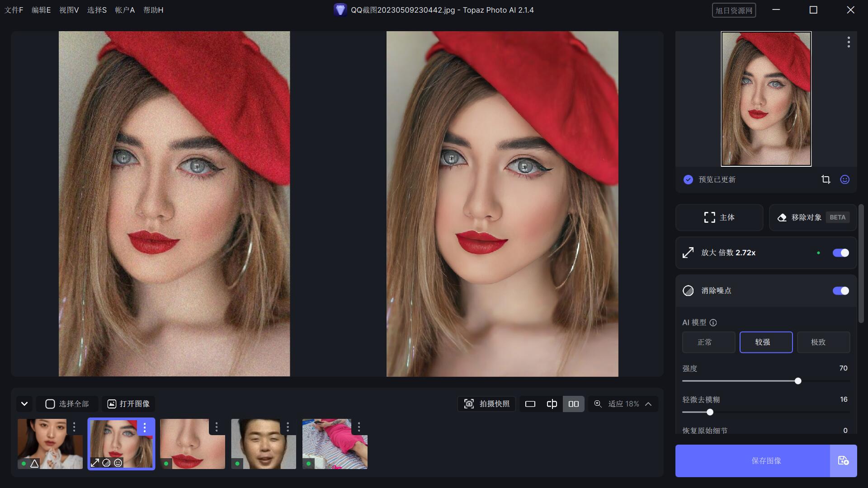Select the first woman portrait thumbnail
Screen dimensions: 868x488
tap(50, 444)
